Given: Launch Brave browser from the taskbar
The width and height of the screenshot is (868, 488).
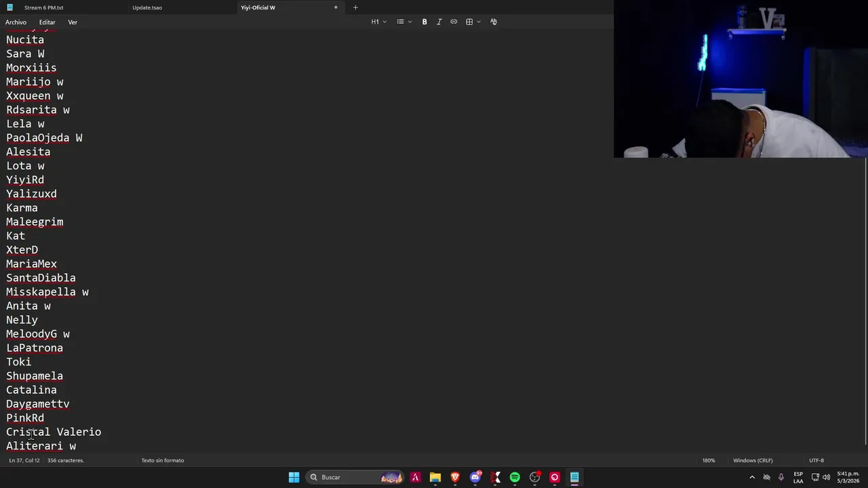Looking at the screenshot, I should [455, 477].
